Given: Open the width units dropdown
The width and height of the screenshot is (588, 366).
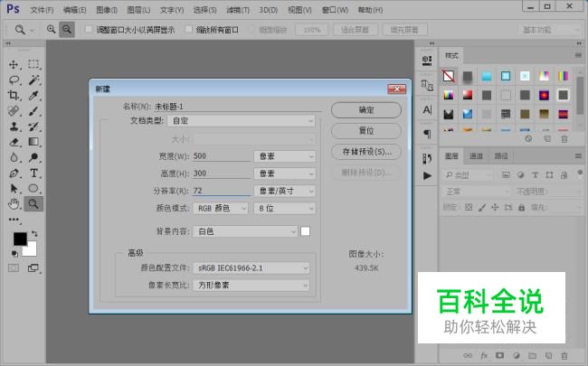Looking at the screenshot, I should (x=285, y=156).
